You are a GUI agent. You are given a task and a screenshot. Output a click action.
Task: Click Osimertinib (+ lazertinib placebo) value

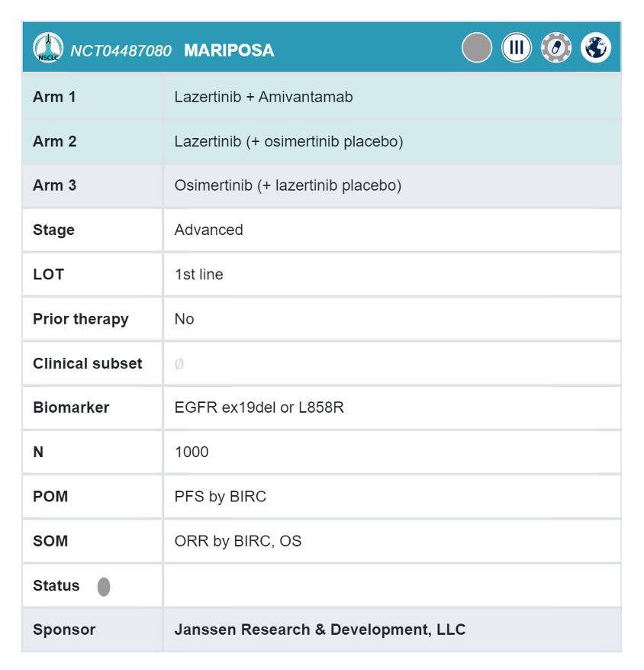point(288,185)
